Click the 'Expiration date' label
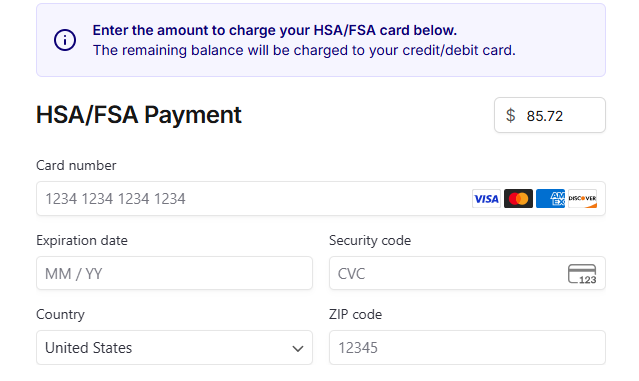Screen dimensions: 639x381 [x=82, y=240]
